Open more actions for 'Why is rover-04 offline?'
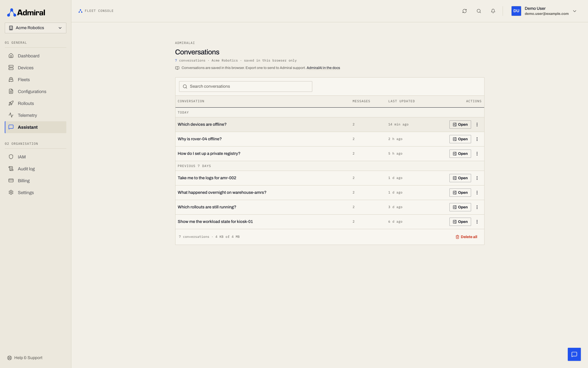Viewport: 588px width, 368px height. click(x=477, y=139)
